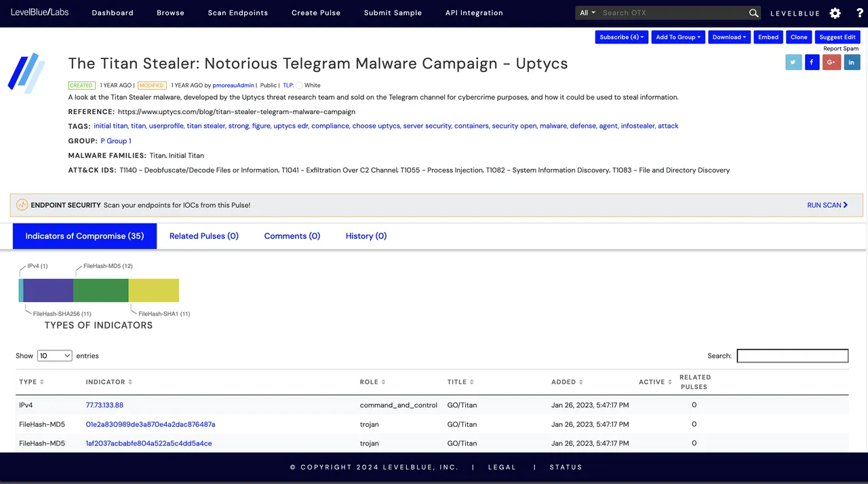Image resolution: width=868 pixels, height=484 pixels.
Task: Switch to Related Pulses (0) tab
Action: [204, 236]
